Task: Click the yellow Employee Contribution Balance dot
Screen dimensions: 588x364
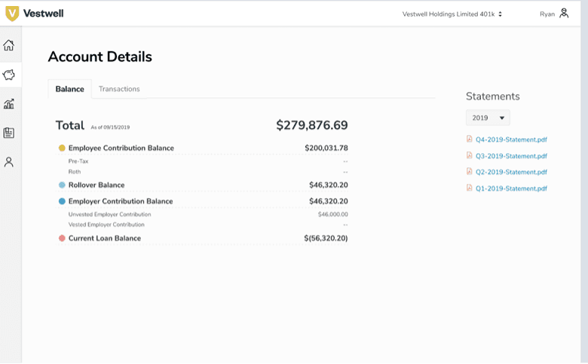Action: (x=62, y=148)
